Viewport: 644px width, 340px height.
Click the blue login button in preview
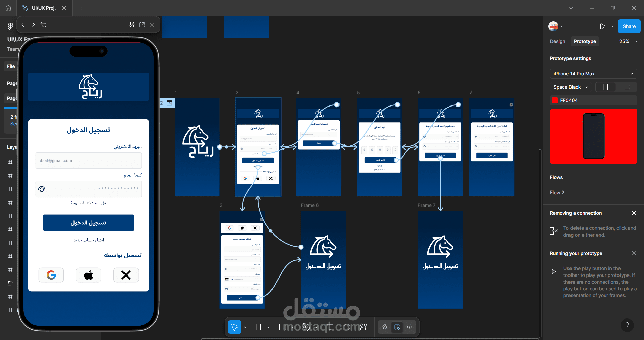[88, 223]
